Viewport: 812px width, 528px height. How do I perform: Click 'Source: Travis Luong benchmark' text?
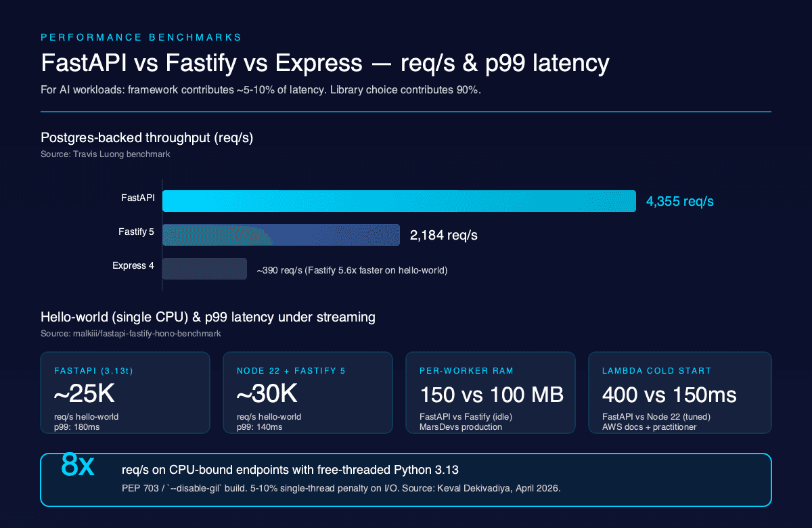[x=105, y=154]
